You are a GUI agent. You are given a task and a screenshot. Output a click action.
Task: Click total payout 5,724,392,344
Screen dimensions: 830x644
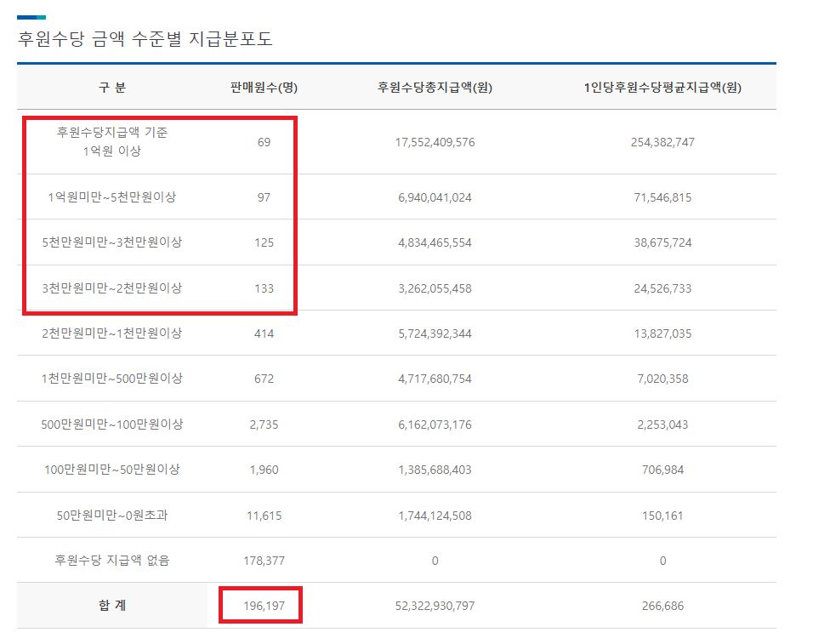435,333
